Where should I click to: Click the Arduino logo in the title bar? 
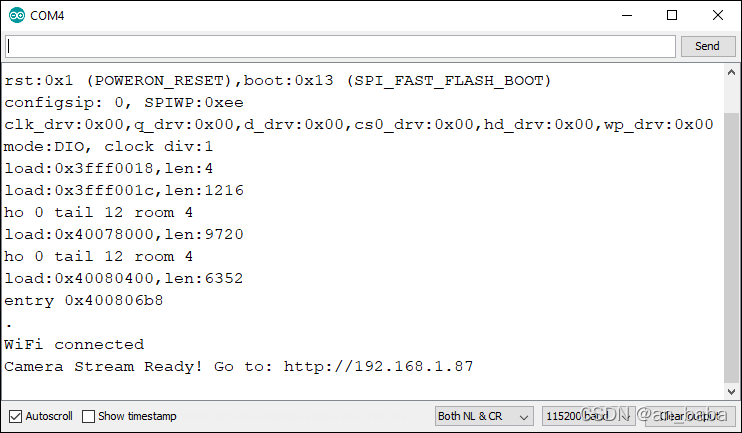pos(15,15)
